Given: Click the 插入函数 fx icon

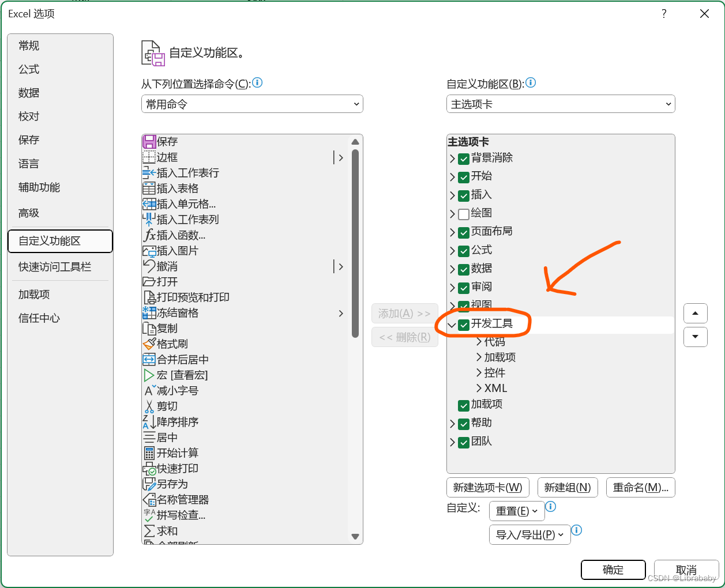Looking at the screenshot, I should point(149,235).
